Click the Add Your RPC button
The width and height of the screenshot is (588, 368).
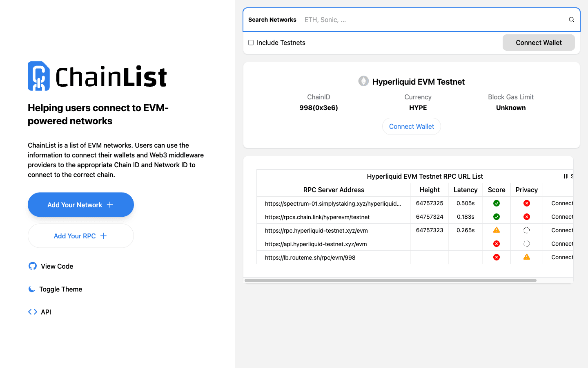81,236
